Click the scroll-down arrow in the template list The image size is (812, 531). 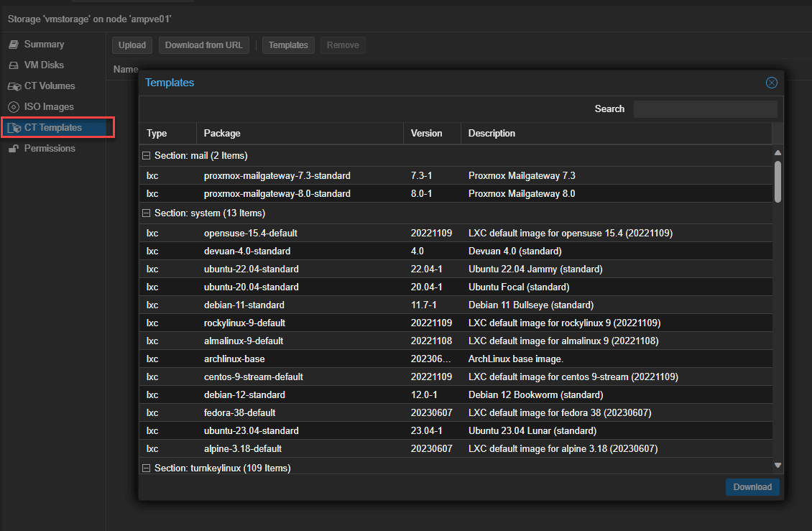pos(778,464)
